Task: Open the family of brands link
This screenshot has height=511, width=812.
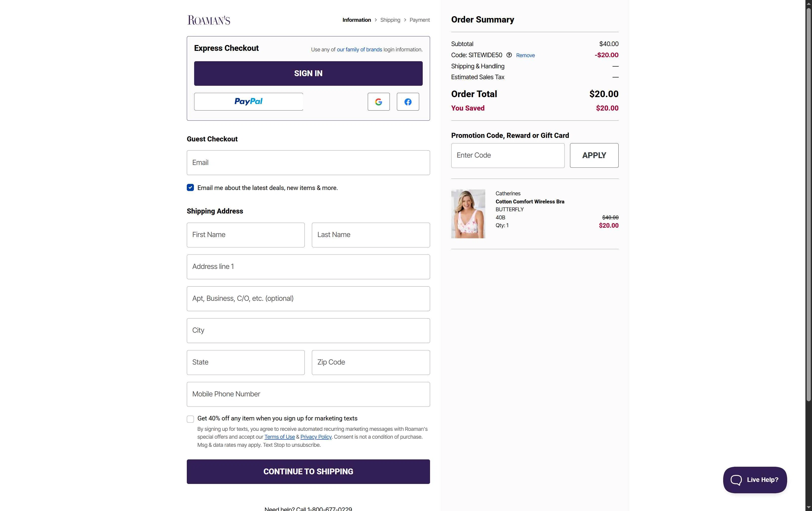Action: pos(359,50)
